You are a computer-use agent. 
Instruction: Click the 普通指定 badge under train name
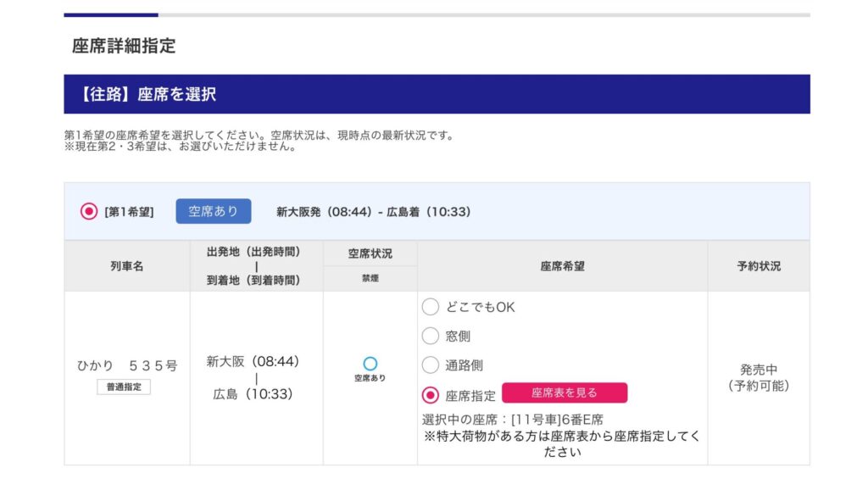(124, 387)
